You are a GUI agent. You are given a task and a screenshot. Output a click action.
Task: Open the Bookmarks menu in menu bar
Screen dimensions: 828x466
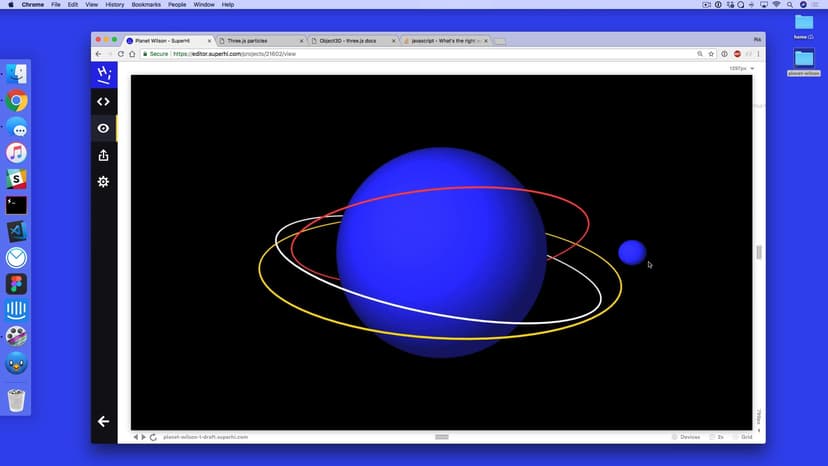click(x=145, y=5)
